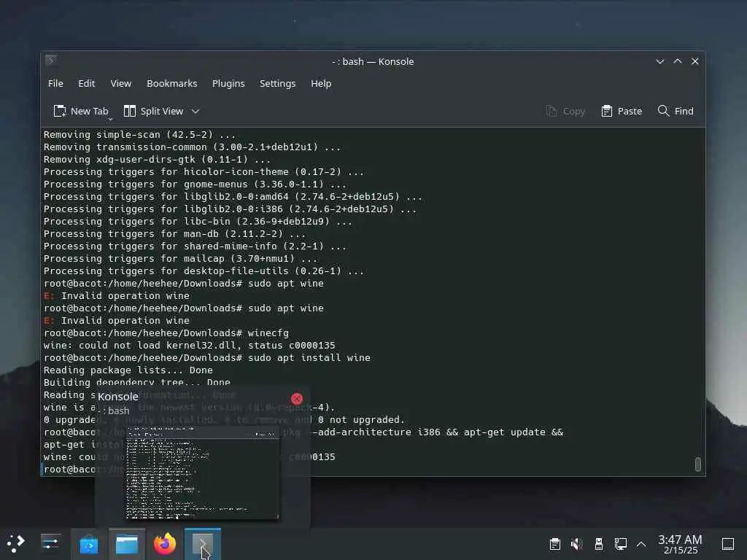Open the Bookmarks menu
Image resolution: width=747 pixels, height=560 pixels.
tap(171, 83)
